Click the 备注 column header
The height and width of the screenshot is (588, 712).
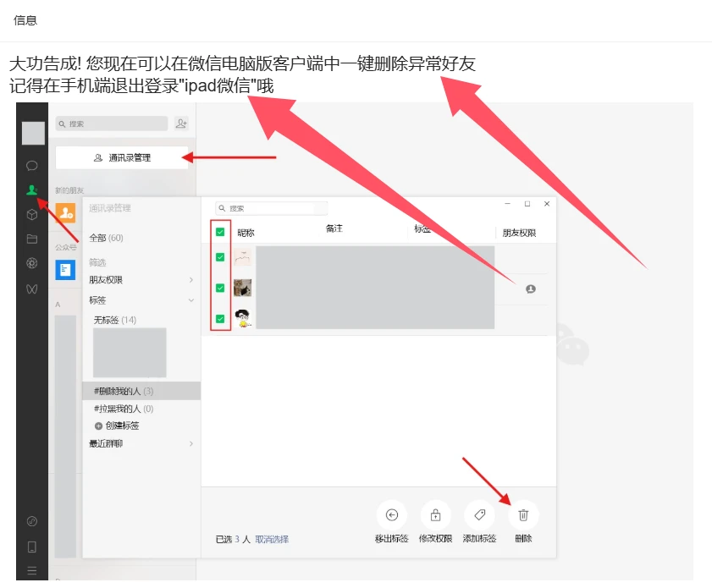[334, 228]
